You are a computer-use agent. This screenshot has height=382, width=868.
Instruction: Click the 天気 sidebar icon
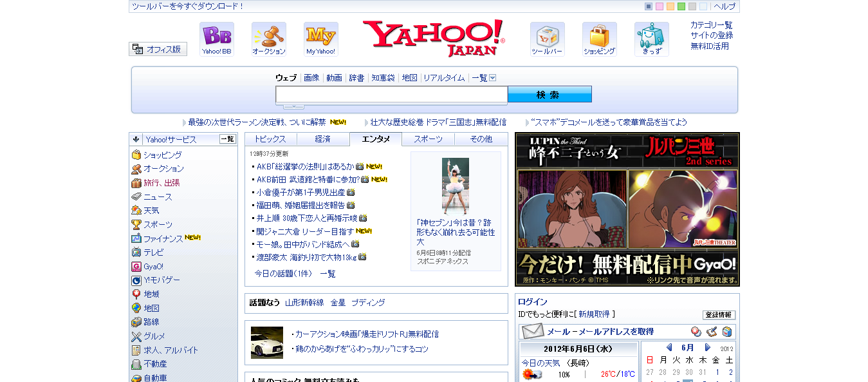[x=136, y=211]
